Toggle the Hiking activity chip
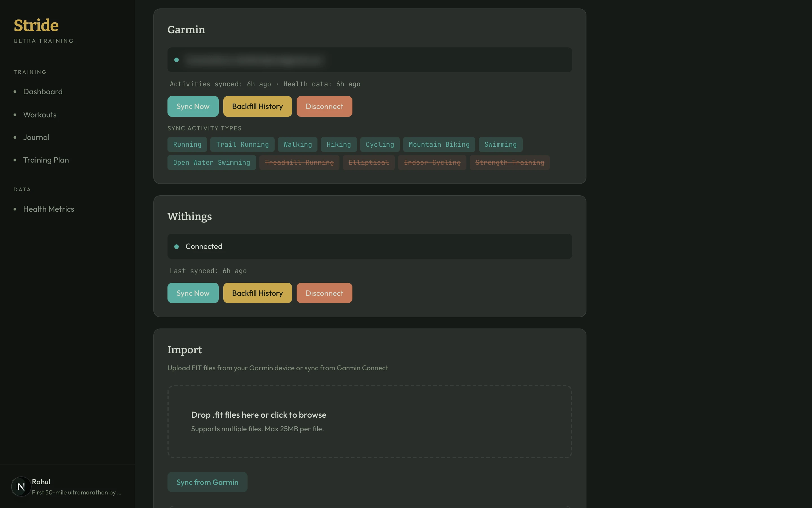The height and width of the screenshot is (508, 812). tap(339, 144)
